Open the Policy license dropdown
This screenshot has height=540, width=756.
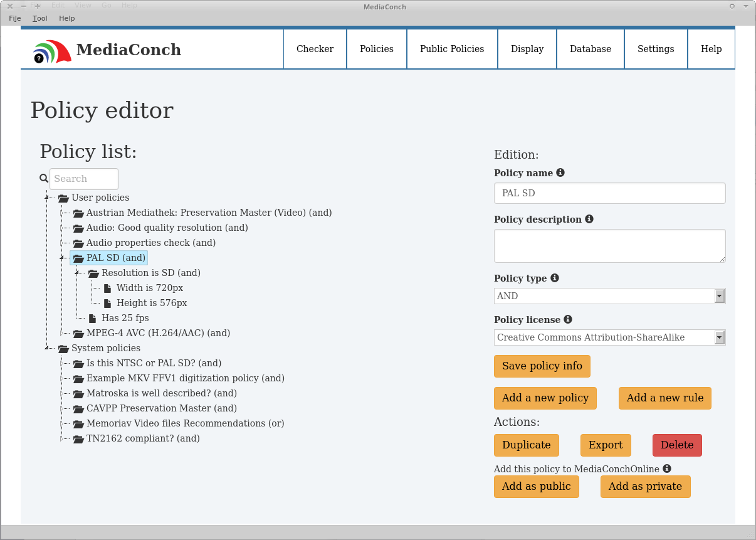coord(720,337)
